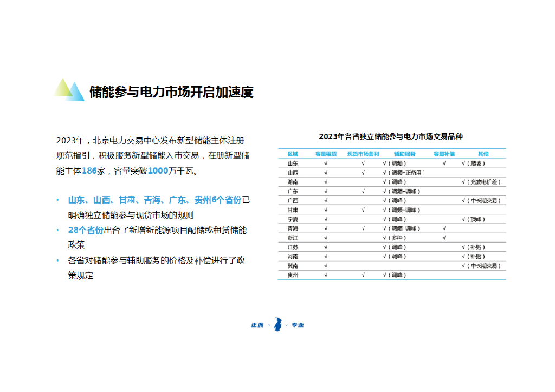The height and width of the screenshot is (392, 555).
Task: Click the highlighted number 186 in the paragraph
Action: click(x=89, y=171)
